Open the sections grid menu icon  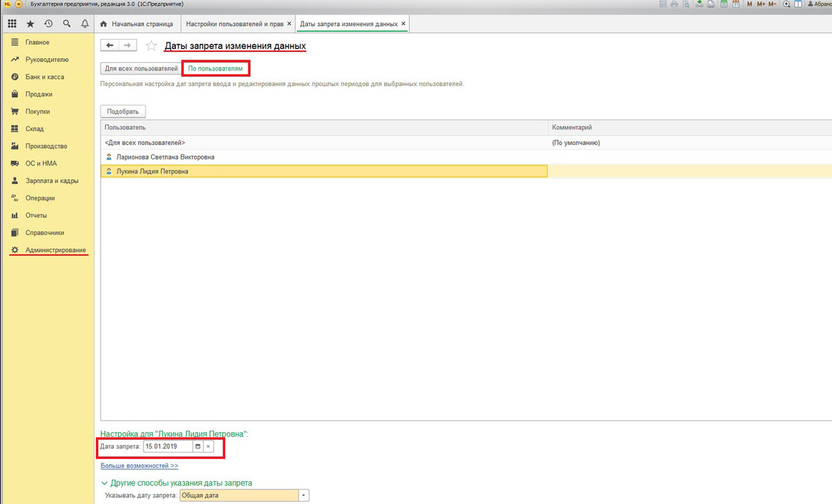pos(12,24)
